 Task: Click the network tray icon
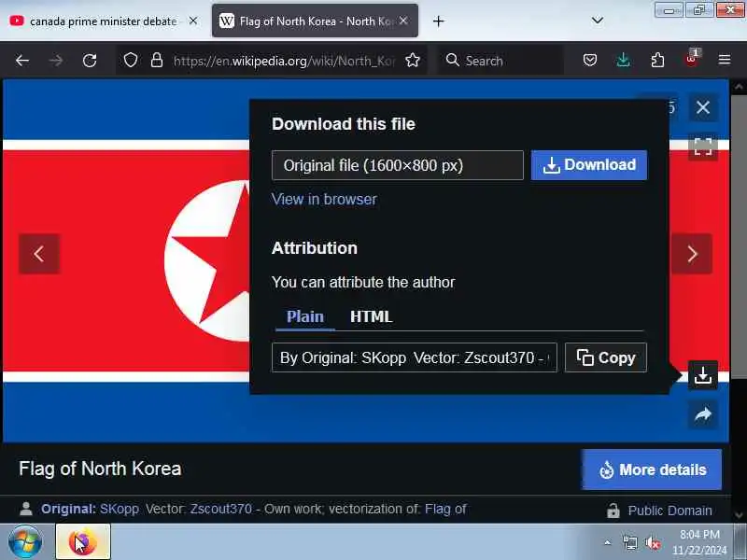pyautogui.click(x=629, y=542)
